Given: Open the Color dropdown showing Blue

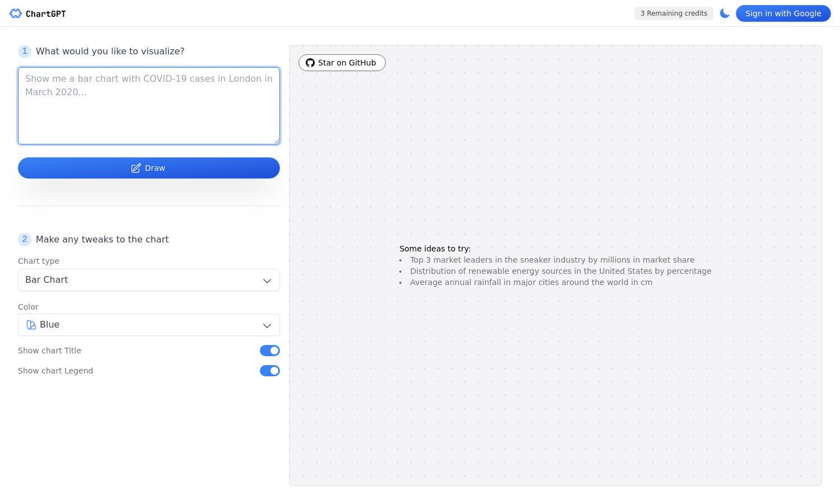Looking at the screenshot, I should 149,325.
